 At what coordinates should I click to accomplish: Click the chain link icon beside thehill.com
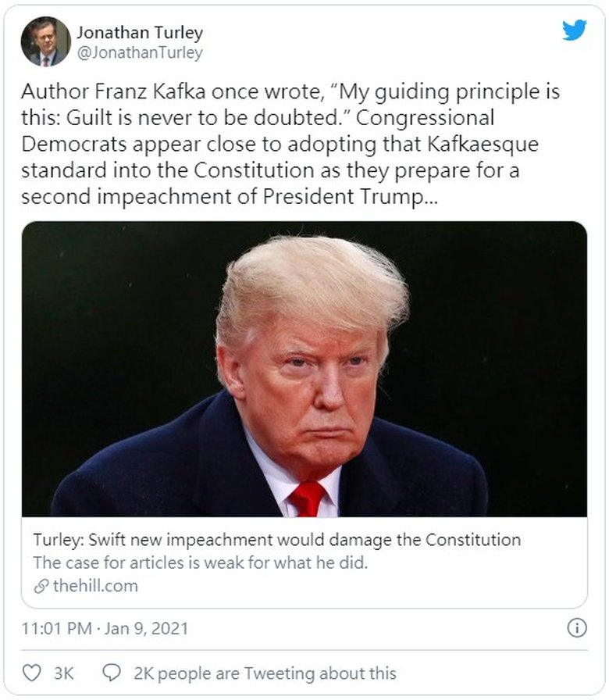pyautogui.click(x=41, y=586)
